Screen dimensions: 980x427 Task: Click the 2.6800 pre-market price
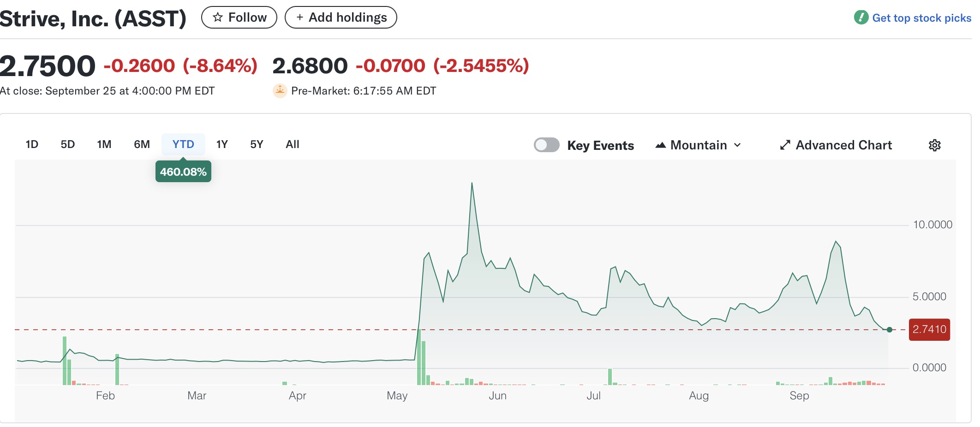(310, 66)
